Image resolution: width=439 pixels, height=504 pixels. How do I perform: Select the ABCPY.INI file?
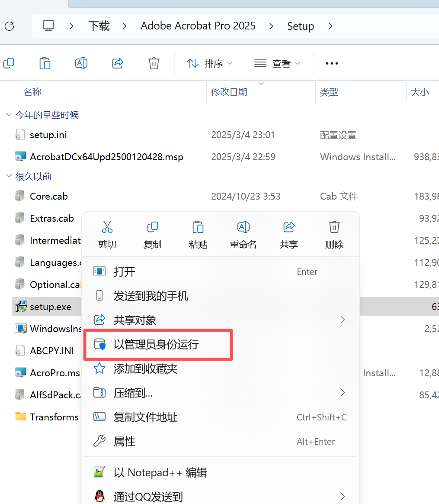52,351
